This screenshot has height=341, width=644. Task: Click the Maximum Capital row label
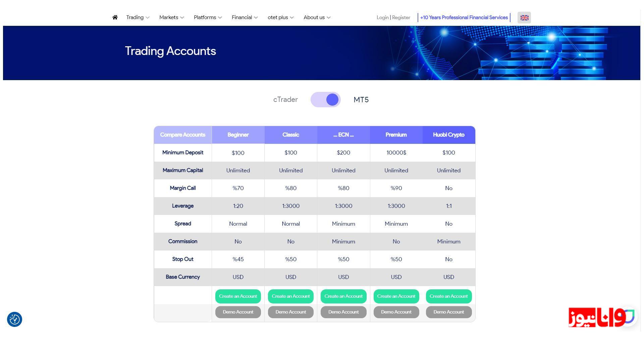[x=183, y=170]
